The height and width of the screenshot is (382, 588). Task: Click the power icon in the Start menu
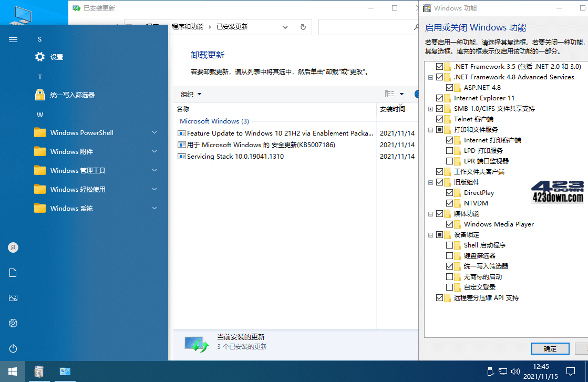tap(13, 348)
